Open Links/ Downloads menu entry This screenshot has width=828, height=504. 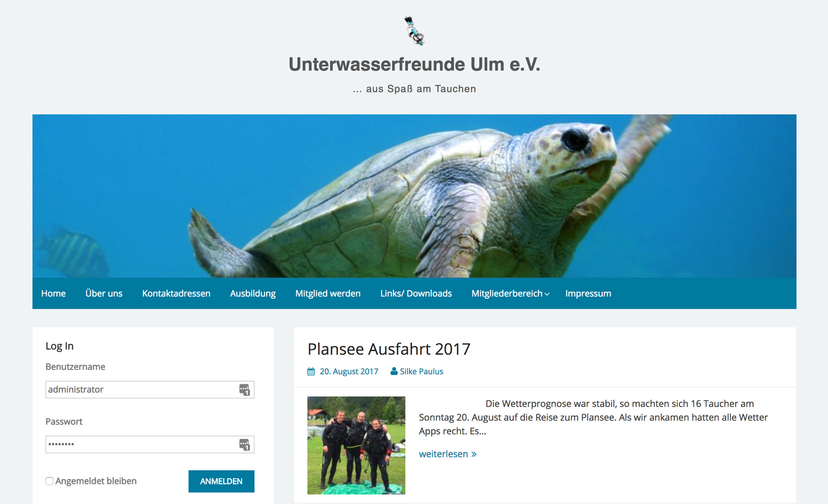(416, 293)
